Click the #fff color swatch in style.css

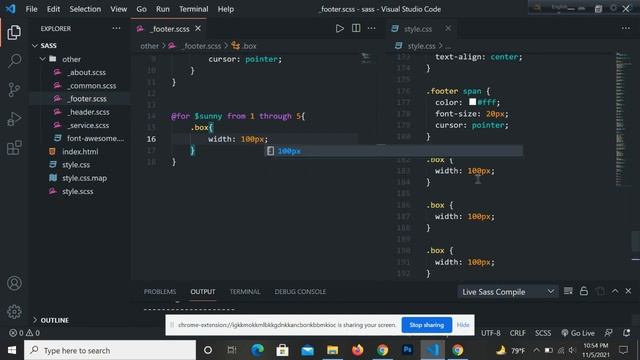[472, 102]
